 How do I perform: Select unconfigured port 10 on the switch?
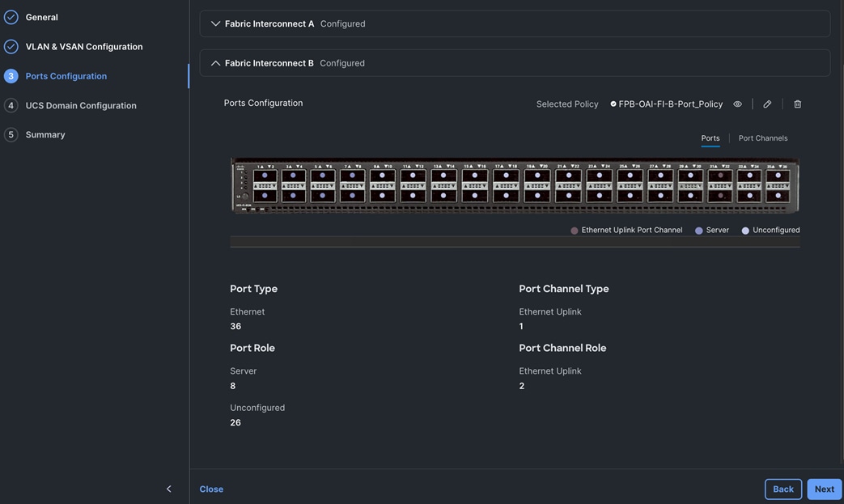pos(382,195)
